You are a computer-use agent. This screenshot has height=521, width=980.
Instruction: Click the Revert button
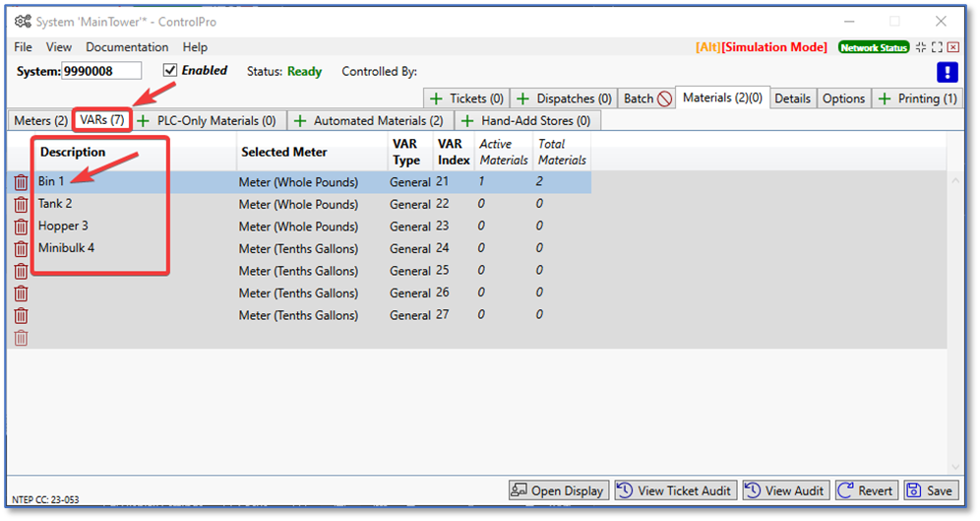(865, 490)
